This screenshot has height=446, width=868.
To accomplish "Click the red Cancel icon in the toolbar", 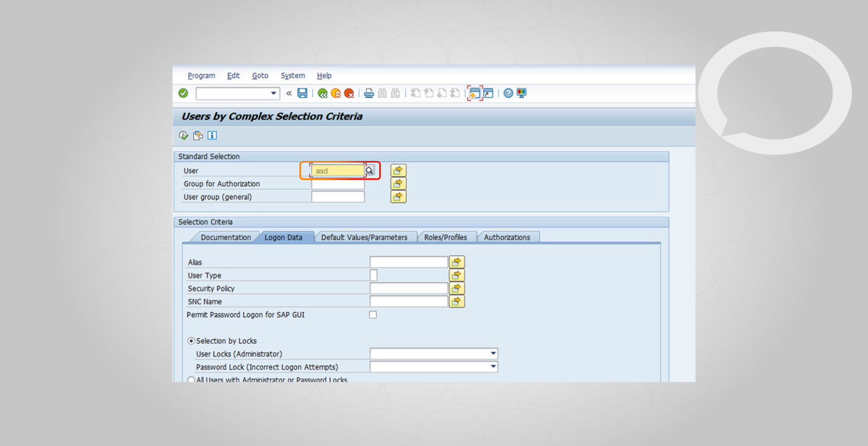I will pyautogui.click(x=349, y=93).
